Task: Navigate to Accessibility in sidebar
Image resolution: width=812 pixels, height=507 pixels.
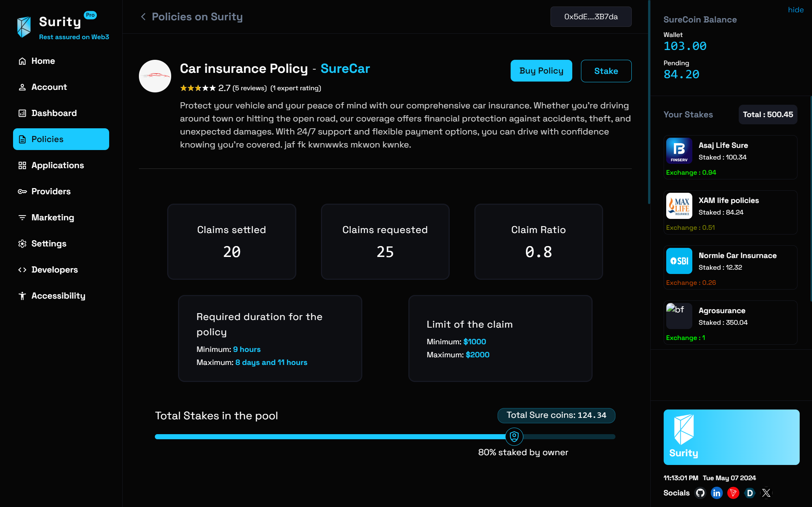Action: pos(58,296)
